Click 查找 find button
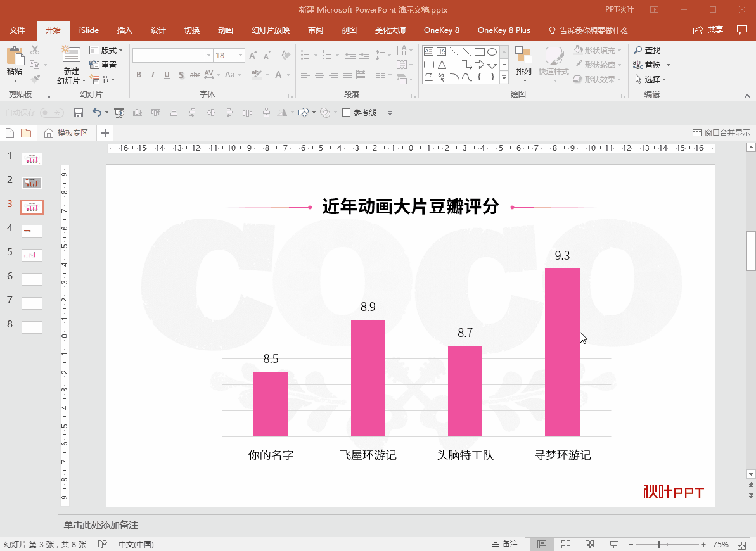The width and height of the screenshot is (756, 551). click(647, 50)
